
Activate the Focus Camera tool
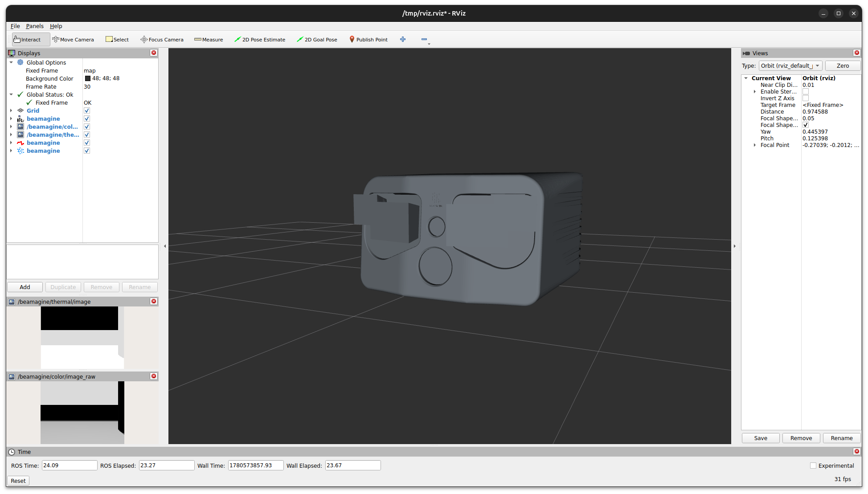(162, 40)
